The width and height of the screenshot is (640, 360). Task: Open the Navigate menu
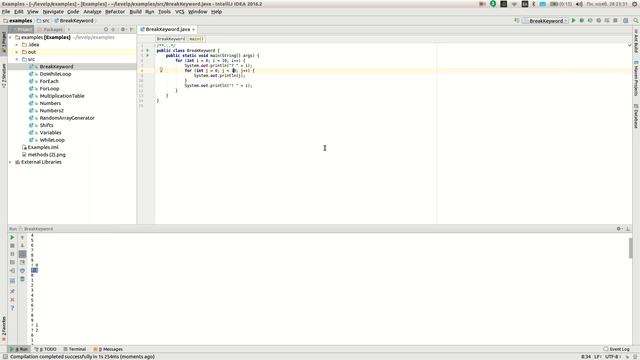(x=53, y=12)
